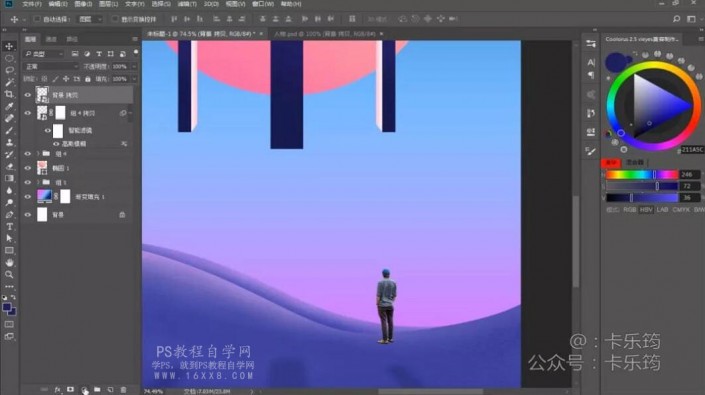Hide the 背景 layer at the bottom
The width and height of the screenshot is (705, 395).
point(28,215)
